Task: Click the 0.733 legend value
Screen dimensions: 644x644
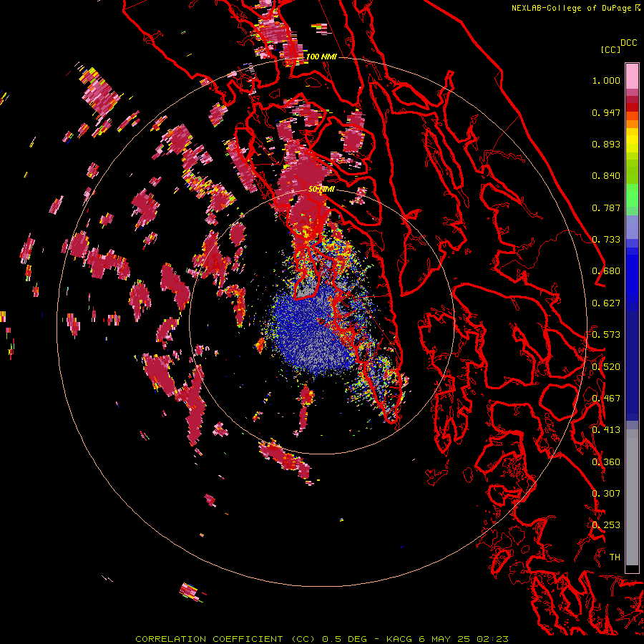Action: pos(606,240)
